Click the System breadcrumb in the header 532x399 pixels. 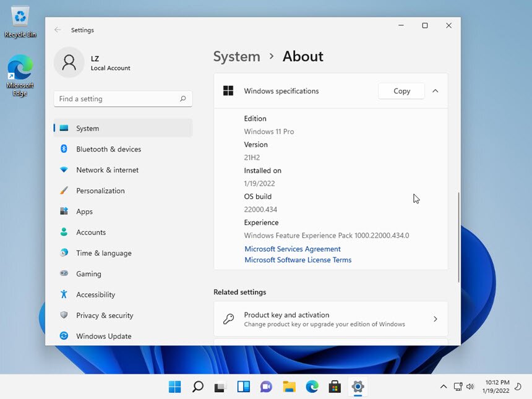tap(237, 56)
